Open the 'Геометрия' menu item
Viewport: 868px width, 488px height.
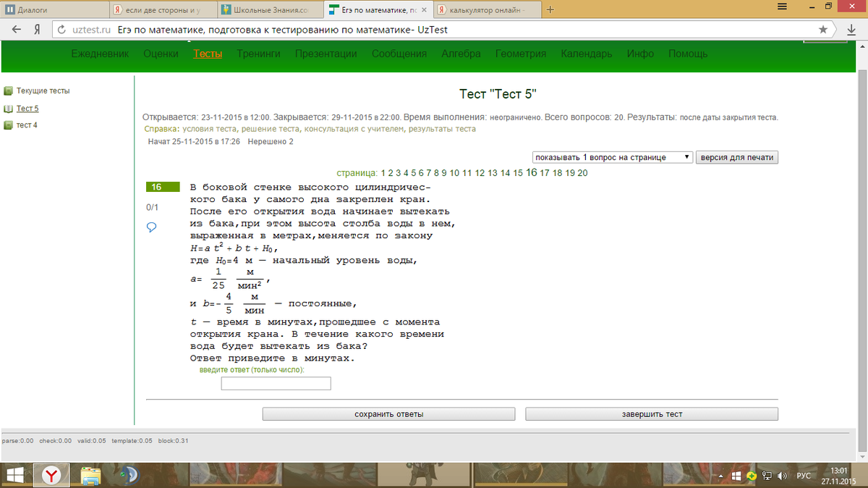[x=520, y=54]
